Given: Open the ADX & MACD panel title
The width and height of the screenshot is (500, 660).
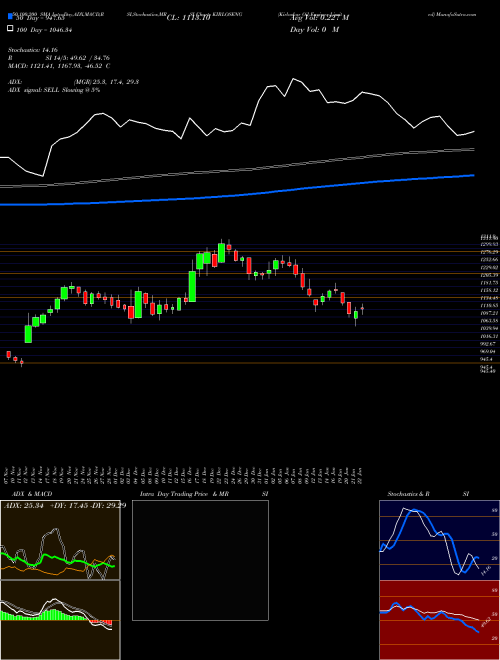Looking at the screenshot, I should 32,494.
